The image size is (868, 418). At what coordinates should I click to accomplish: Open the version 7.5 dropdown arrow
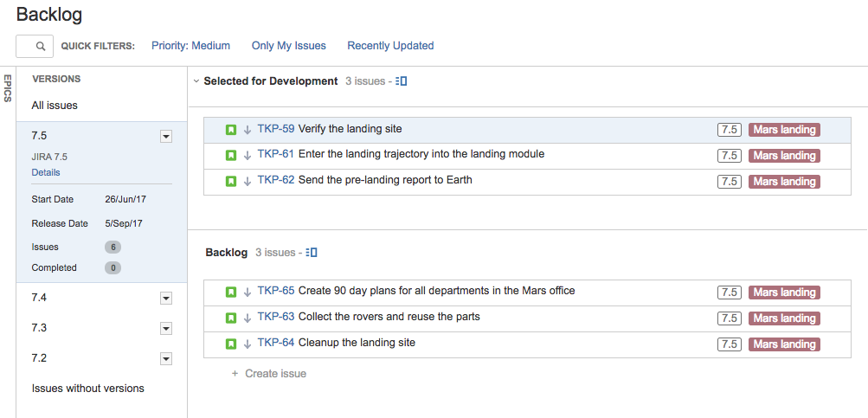coord(166,137)
